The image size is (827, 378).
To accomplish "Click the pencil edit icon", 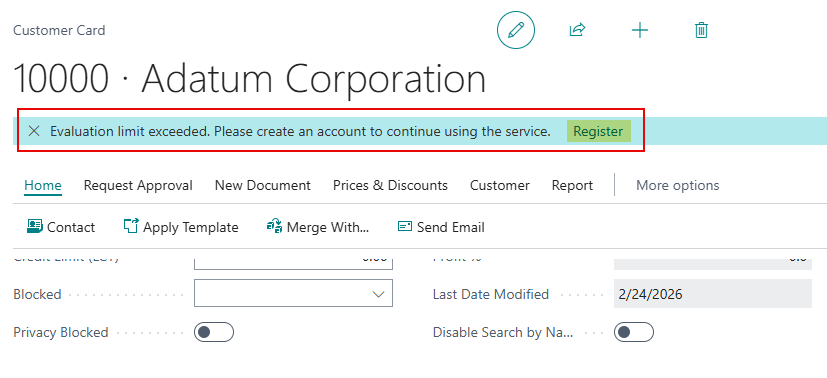I will pos(516,31).
